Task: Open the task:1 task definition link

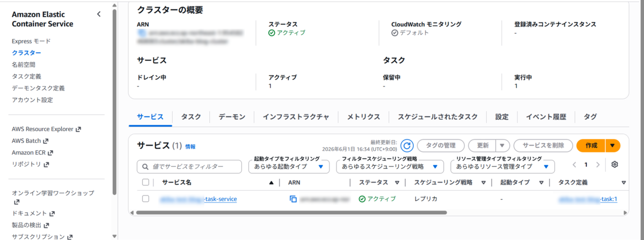Action: tap(588, 199)
